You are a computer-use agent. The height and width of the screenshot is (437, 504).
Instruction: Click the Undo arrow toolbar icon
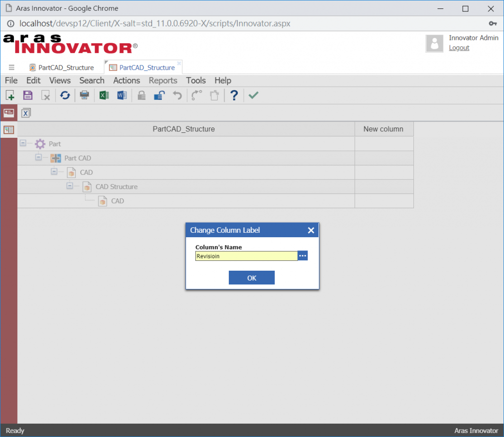pyautogui.click(x=177, y=95)
